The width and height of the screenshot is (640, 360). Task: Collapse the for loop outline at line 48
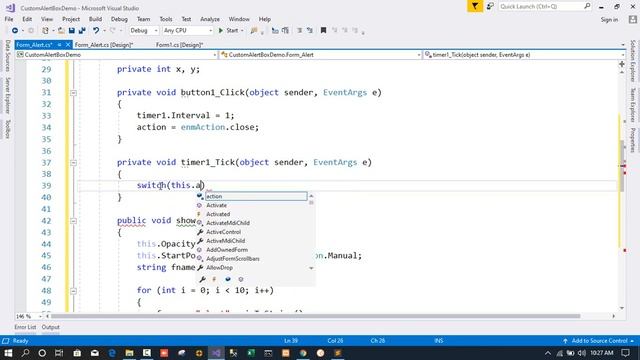click(x=73, y=291)
